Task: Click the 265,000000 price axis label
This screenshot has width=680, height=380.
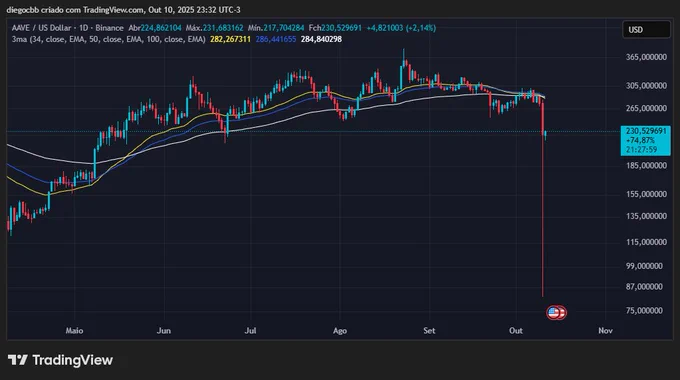Action: pyautogui.click(x=646, y=108)
